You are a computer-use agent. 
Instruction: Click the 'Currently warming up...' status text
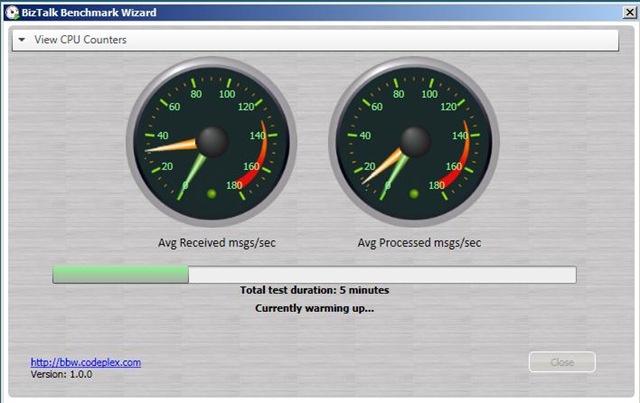click(314, 308)
